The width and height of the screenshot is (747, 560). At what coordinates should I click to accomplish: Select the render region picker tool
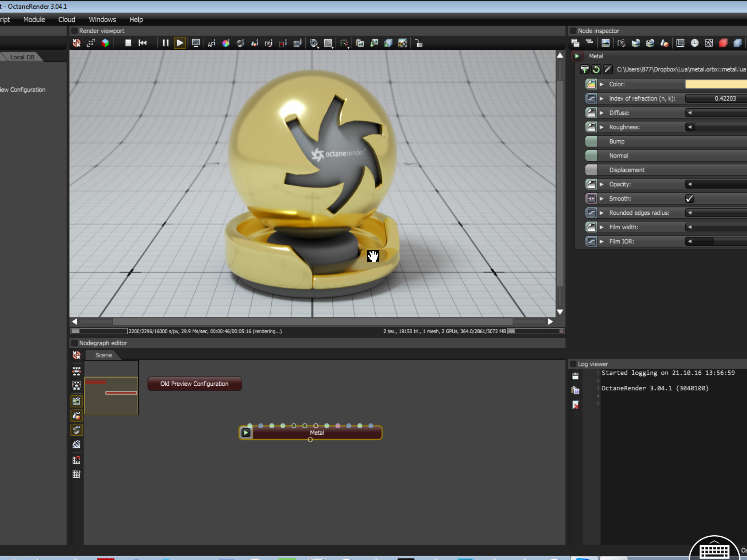coord(283,43)
